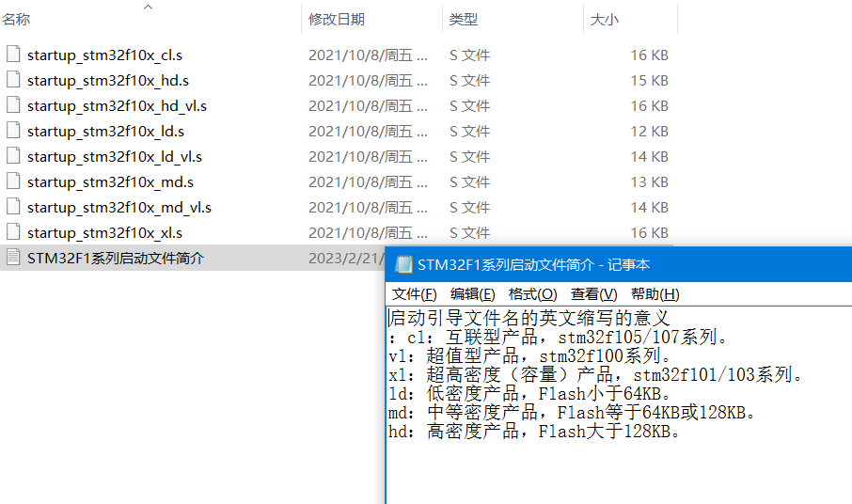This screenshot has width=852, height=504.
Task: Select the file named STM32F1系列启动文件简介
Action: click(116, 258)
